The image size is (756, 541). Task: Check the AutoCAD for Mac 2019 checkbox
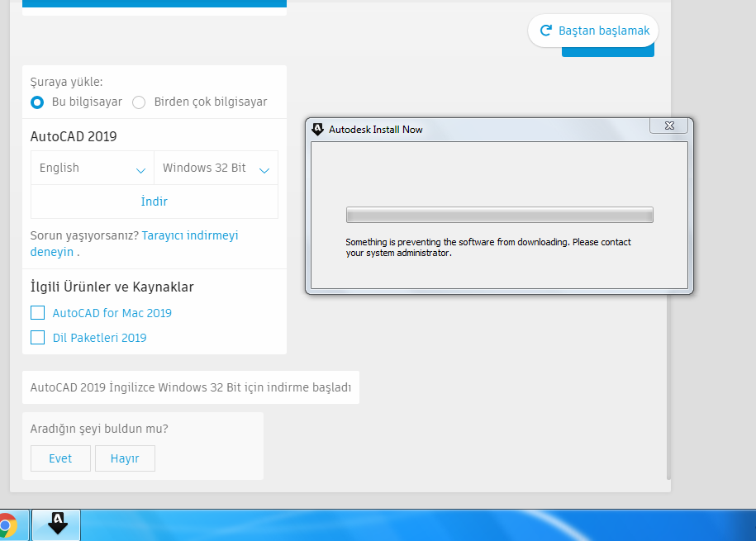point(38,313)
